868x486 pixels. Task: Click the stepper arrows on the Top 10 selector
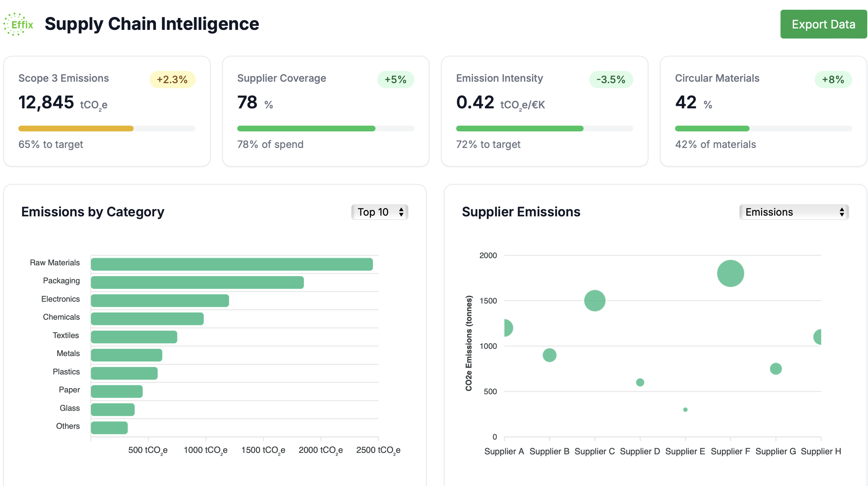(401, 212)
